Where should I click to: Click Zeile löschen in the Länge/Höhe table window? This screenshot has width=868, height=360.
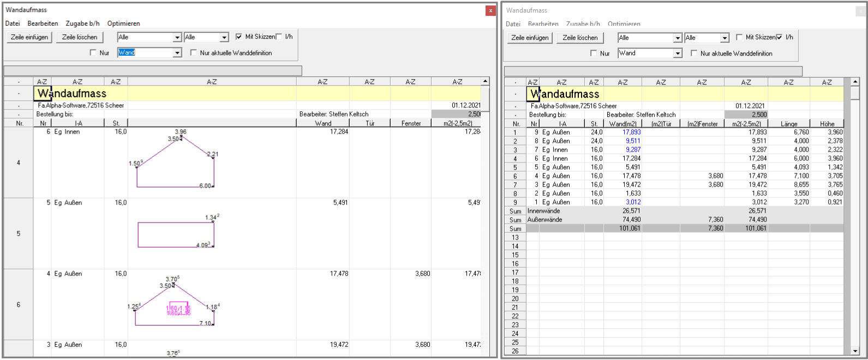[580, 38]
